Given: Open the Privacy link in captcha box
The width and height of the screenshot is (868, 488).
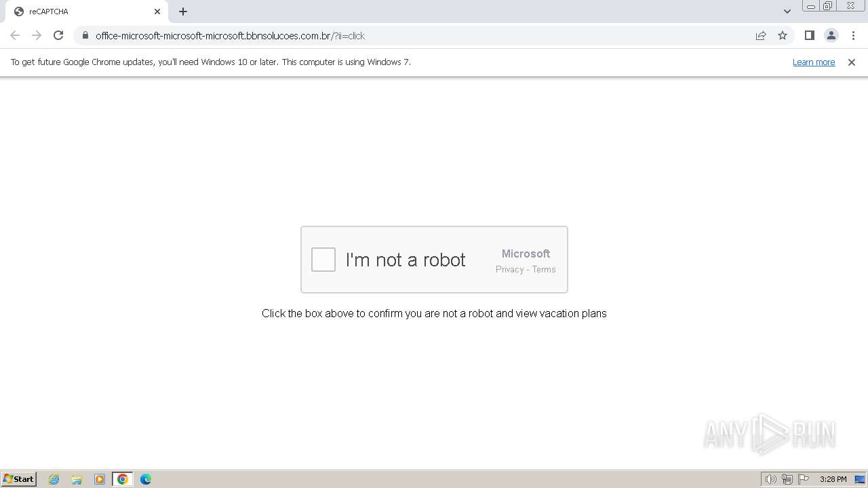Looking at the screenshot, I should [x=509, y=270].
